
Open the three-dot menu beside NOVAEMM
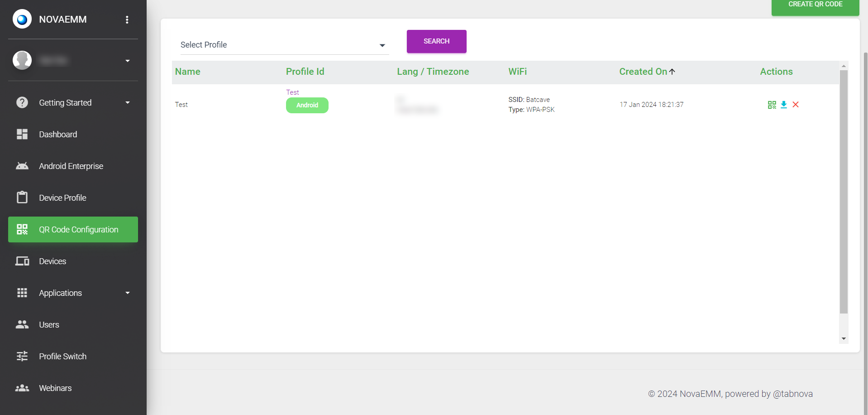[x=127, y=19]
